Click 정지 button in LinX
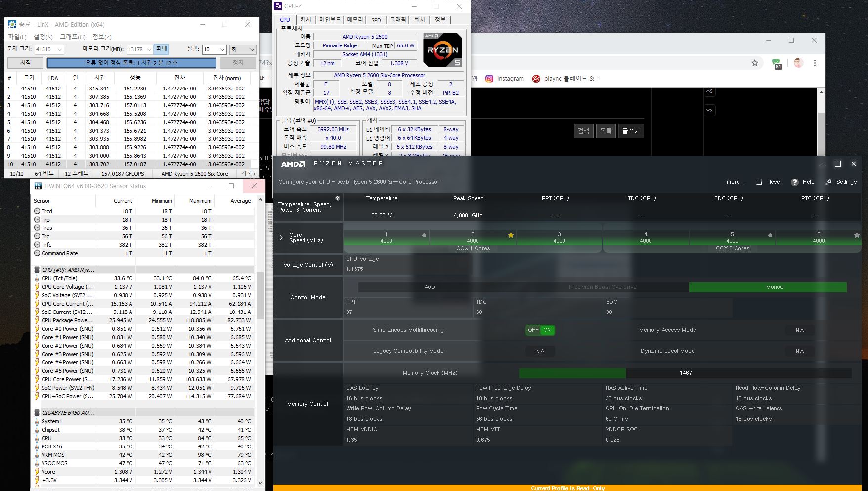The height and width of the screenshot is (491, 868). coord(238,63)
